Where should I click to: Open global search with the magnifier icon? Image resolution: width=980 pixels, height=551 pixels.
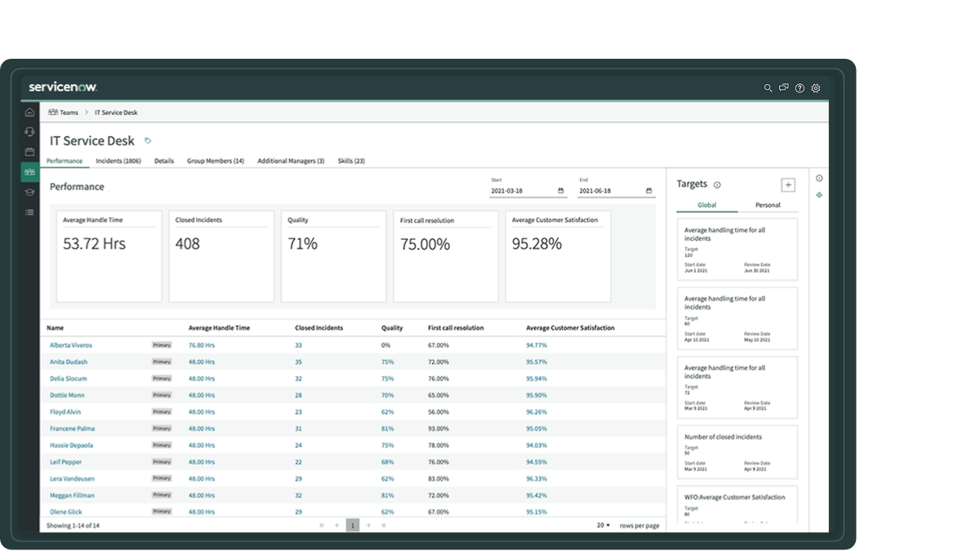pyautogui.click(x=768, y=88)
